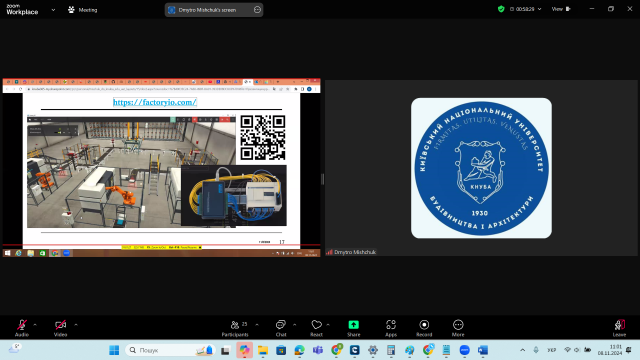Click the taskbar search field
The height and width of the screenshot is (360, 640).
click(170, 350)
